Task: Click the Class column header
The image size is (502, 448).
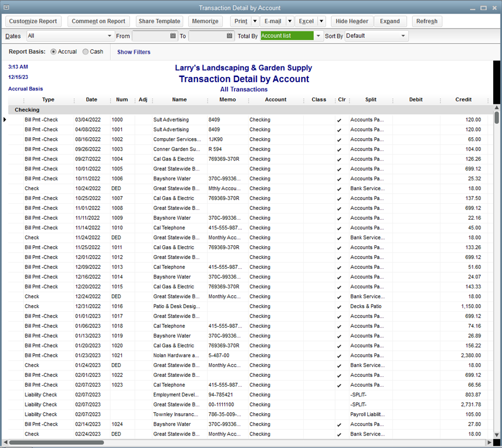Action: [319, 99]
